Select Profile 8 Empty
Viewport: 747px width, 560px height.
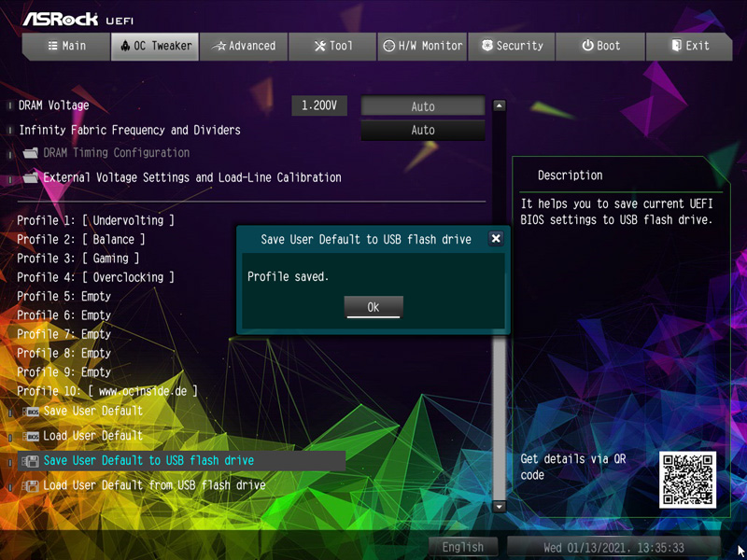coord(63,354)
